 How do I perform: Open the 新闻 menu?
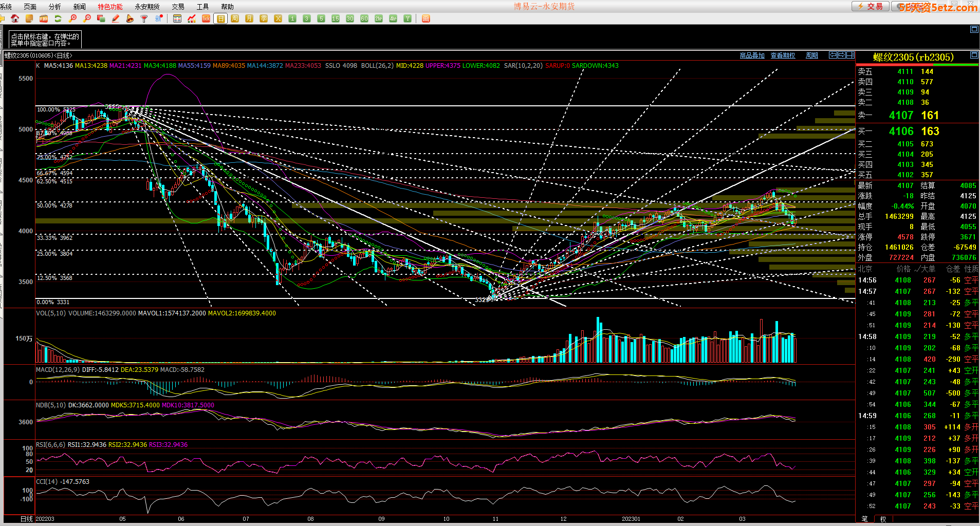click(80, 7)
